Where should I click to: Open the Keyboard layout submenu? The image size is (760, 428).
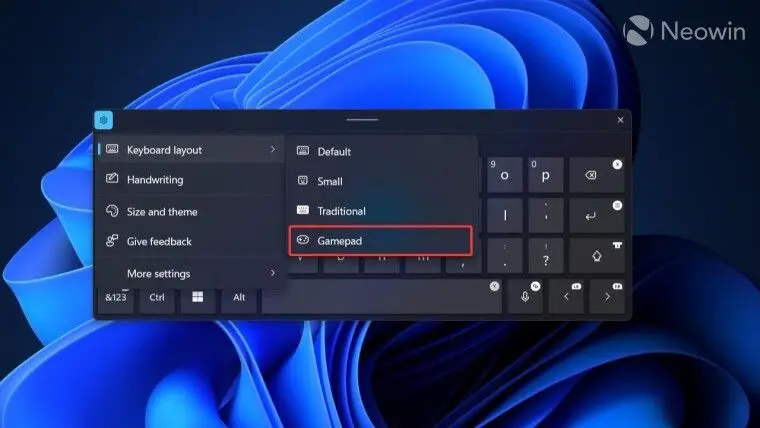(x=190, y=150)
